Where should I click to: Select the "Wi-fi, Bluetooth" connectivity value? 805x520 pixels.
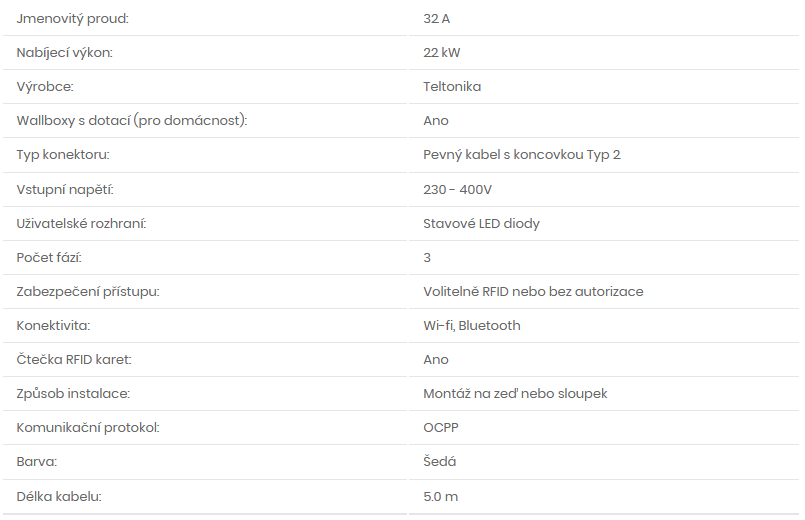[472, 326]
